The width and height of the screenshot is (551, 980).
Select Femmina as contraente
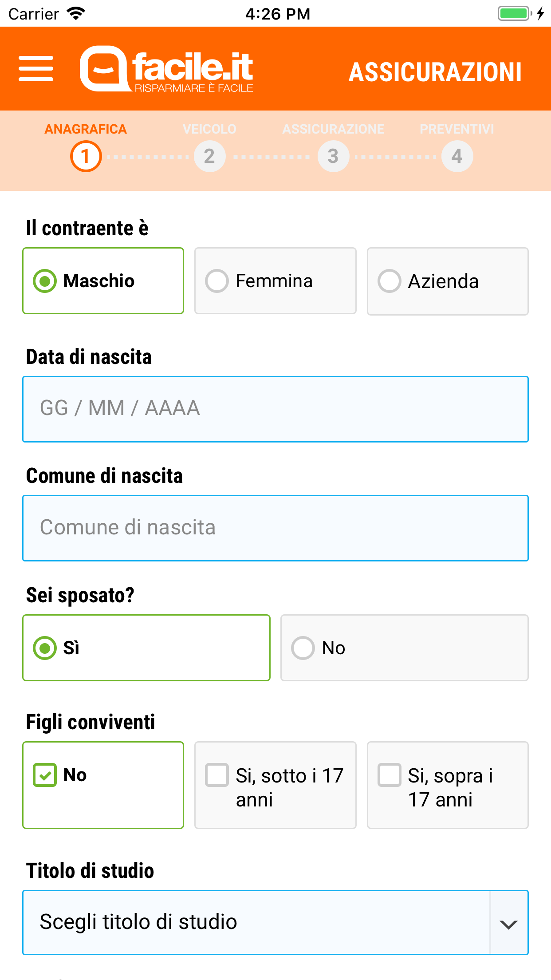click(x=275, y=281)
